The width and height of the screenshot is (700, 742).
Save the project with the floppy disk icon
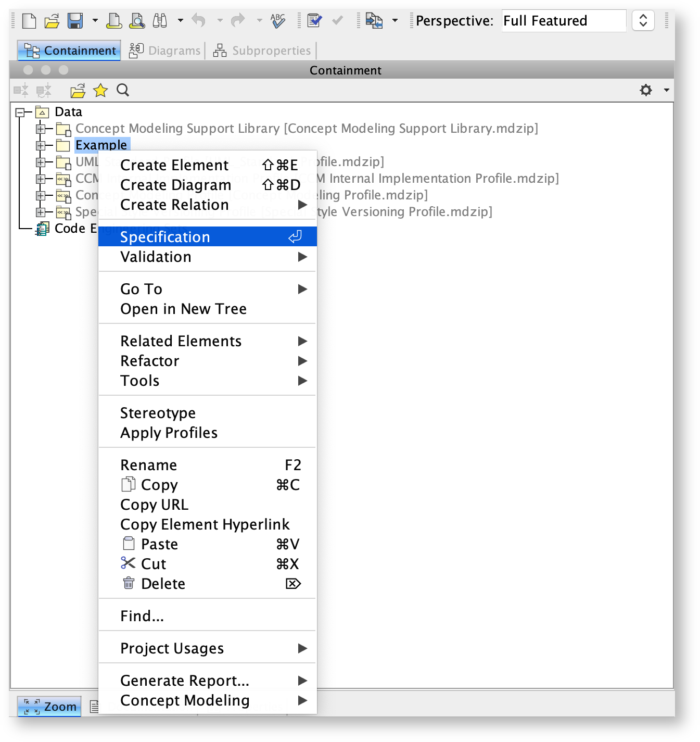[75, 21]
